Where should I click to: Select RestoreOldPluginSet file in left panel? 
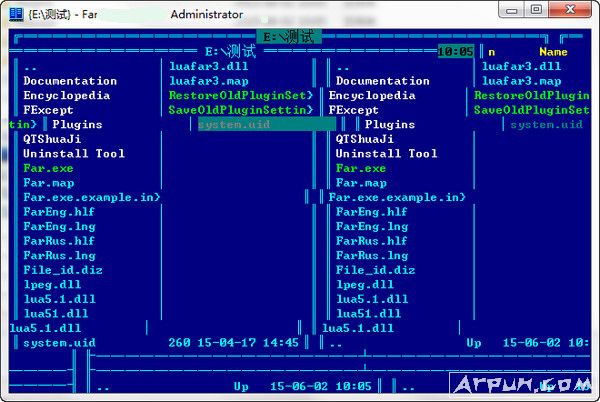241,96
